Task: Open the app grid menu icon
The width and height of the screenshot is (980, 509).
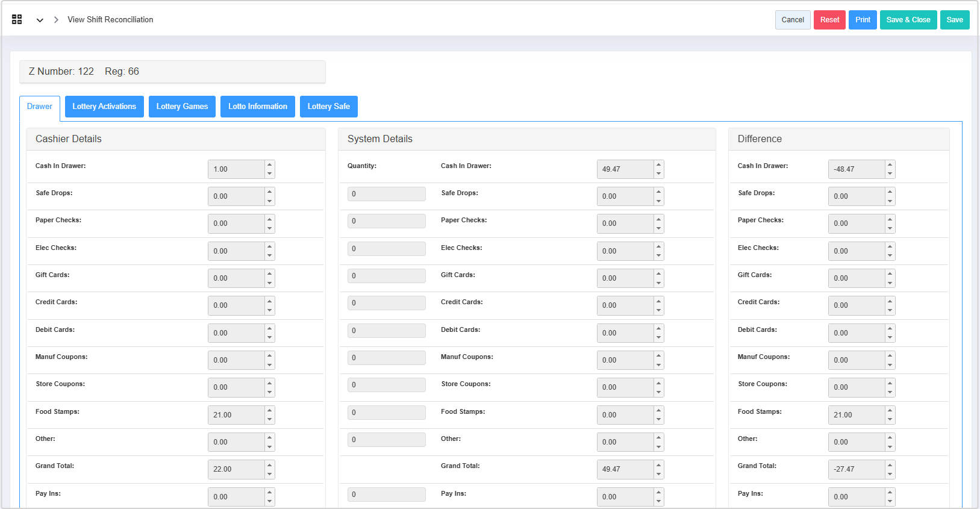Action: [x=17, y=20]
